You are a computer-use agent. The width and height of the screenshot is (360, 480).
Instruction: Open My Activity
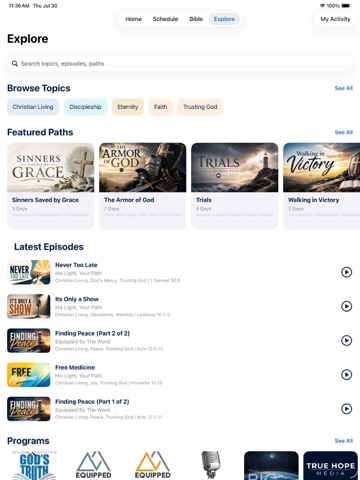click(x=335, y=19)
